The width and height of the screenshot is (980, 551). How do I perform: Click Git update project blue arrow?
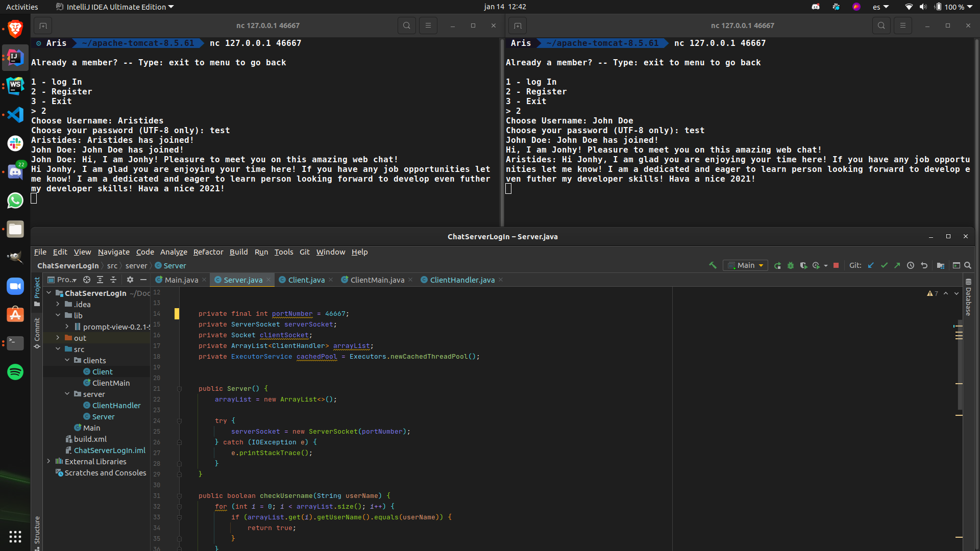pos(871,265)
